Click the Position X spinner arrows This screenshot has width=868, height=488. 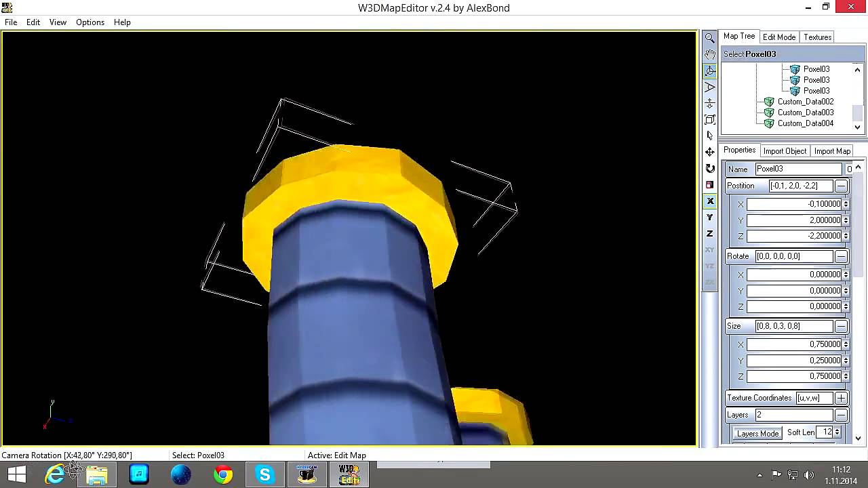point(846,204)
